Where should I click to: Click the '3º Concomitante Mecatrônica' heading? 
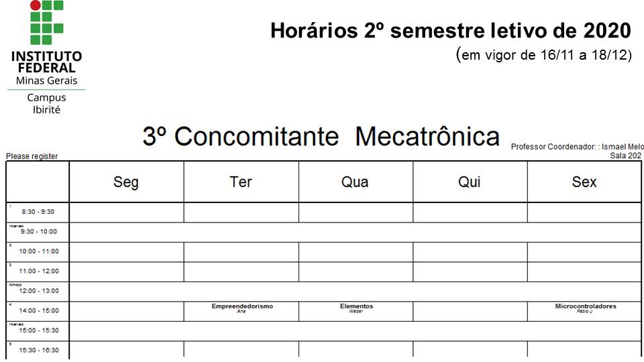coord(321,137)
